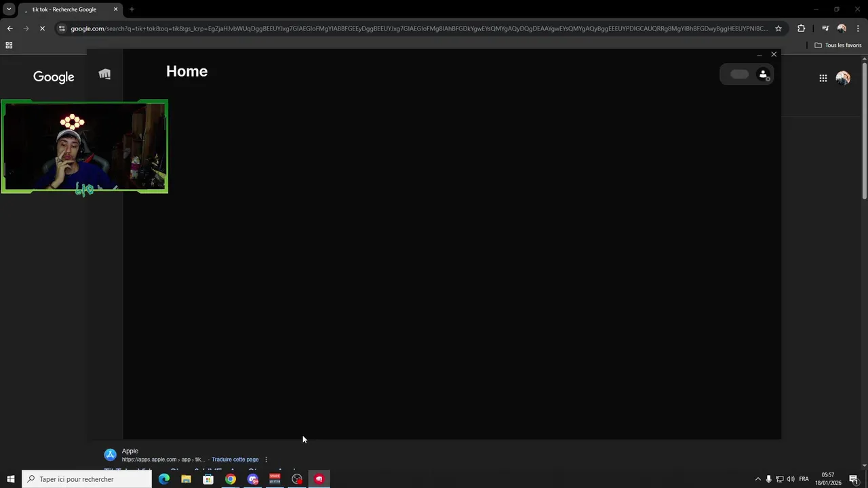The height and width of the screenshot is (488, 868).
Task: Open the apps grid in bookmarks bar
Action: tap(9, 45)
